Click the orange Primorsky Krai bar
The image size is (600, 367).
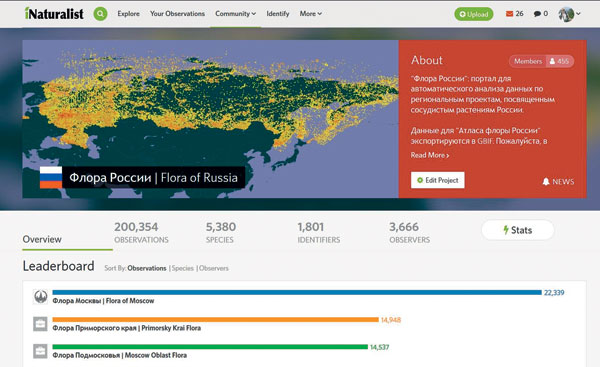click(215, 320)
